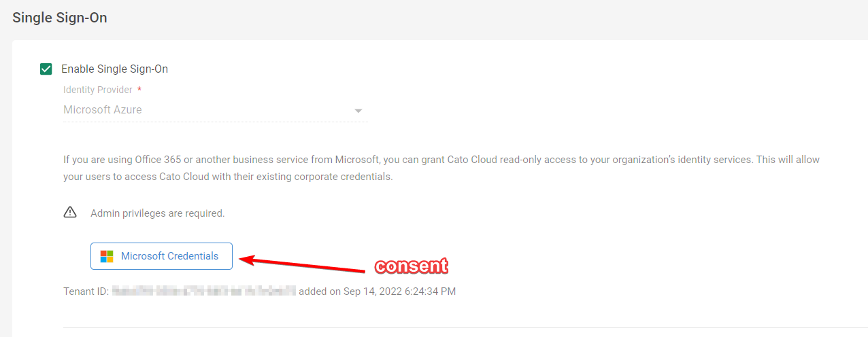Click the 'existing corporate credentials' description line
Viewport: 868px width, 337px height.
point(228,177)
